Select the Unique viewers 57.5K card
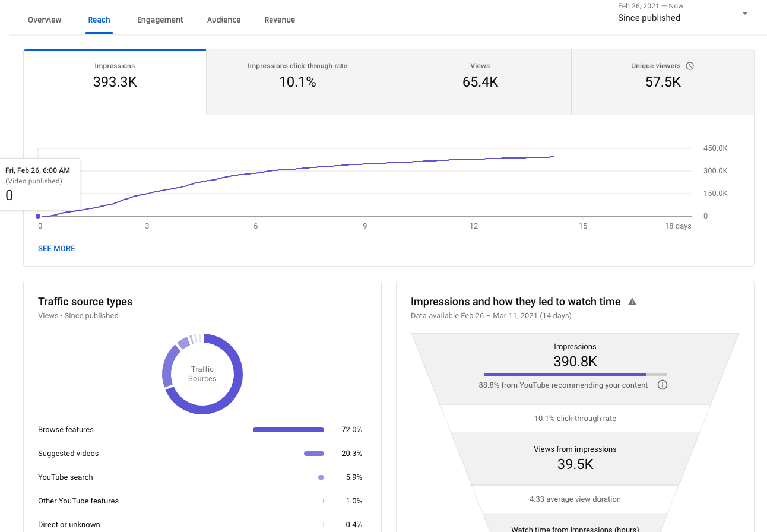Viewport: 767px width, 532px height. pos(663,82)
